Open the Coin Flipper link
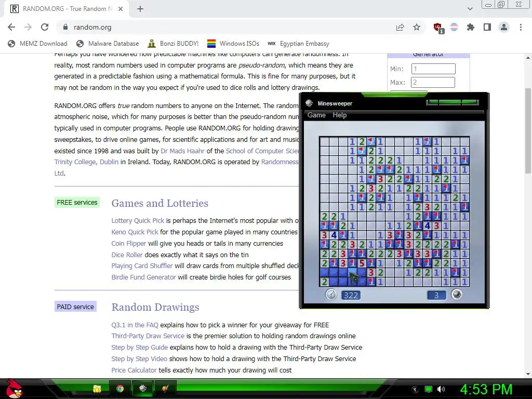Viewport: 532px width, 399px height. pyautogui.click(x=129, y=244)
